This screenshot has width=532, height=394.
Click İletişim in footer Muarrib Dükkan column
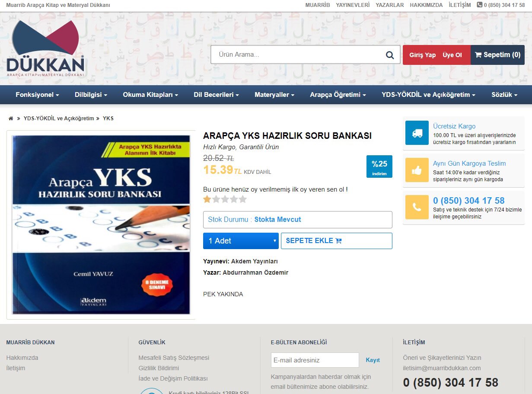point(16,368)
